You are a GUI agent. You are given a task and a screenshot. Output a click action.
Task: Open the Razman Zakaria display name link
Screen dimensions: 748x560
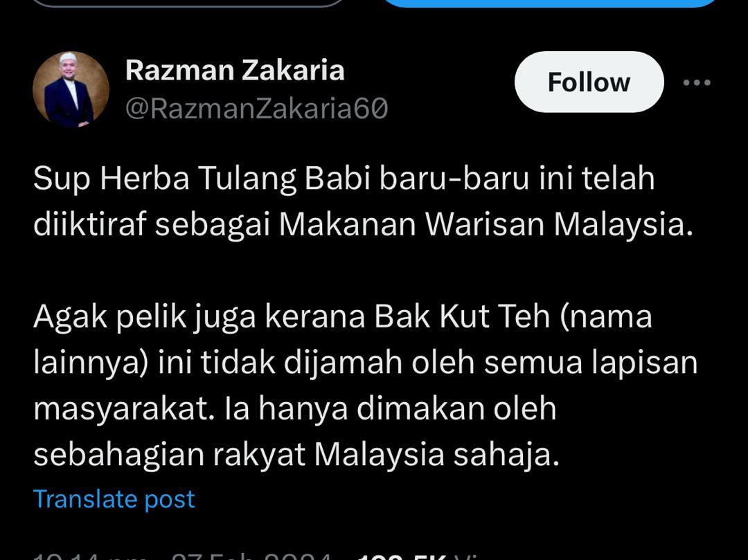[235, 70]
